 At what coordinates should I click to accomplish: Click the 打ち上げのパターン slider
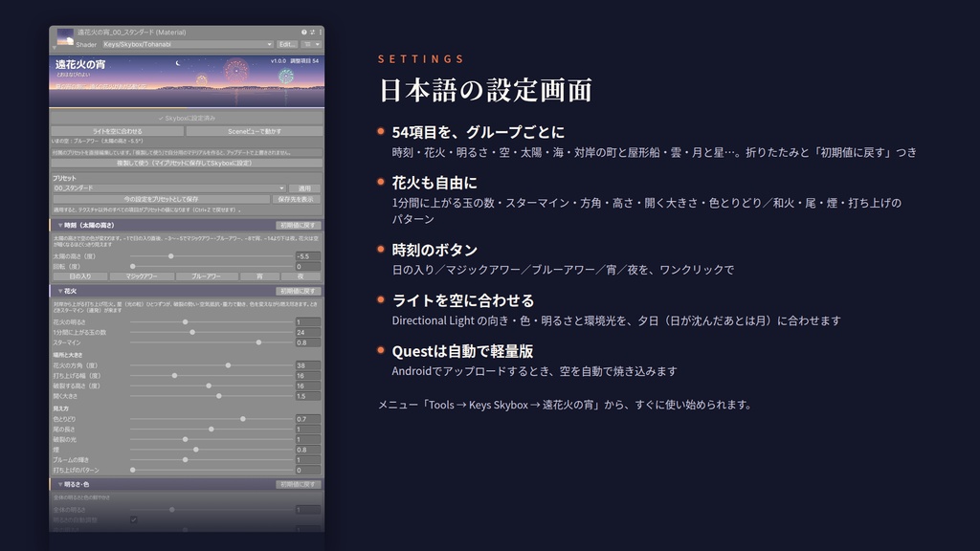click(212, 470)
